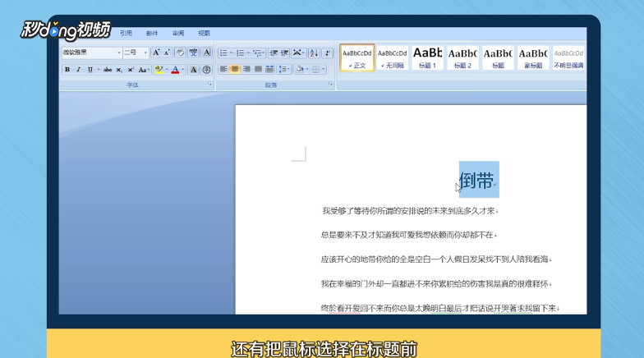
Task: Expand the font color dropdown arrow
Action: pos(182,70)
